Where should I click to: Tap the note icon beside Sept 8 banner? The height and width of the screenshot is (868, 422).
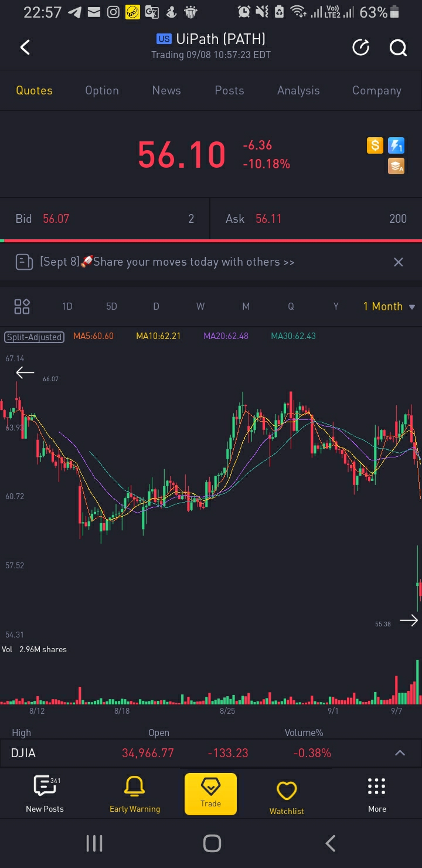coord(24,262)
